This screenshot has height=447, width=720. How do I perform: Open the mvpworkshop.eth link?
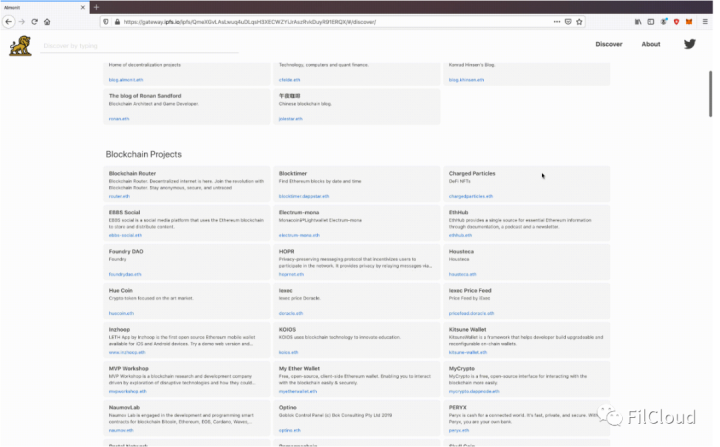pos(127,391)
